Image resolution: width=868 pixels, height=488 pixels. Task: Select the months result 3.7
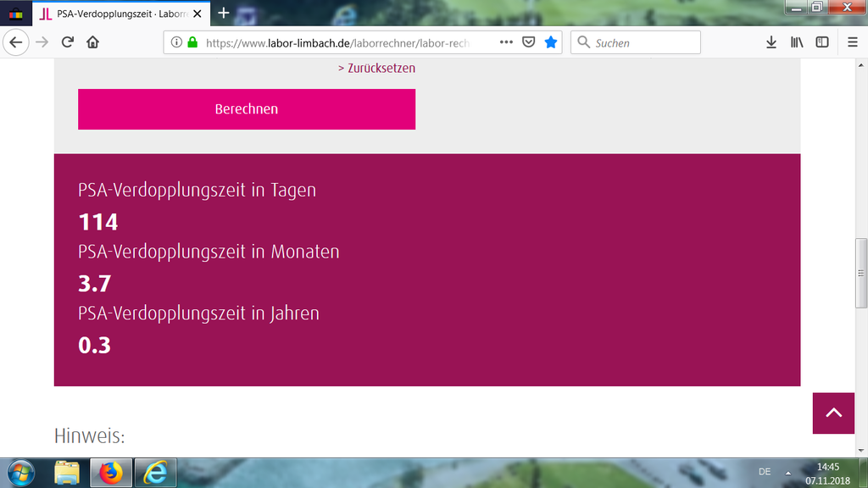click(95, 283)
